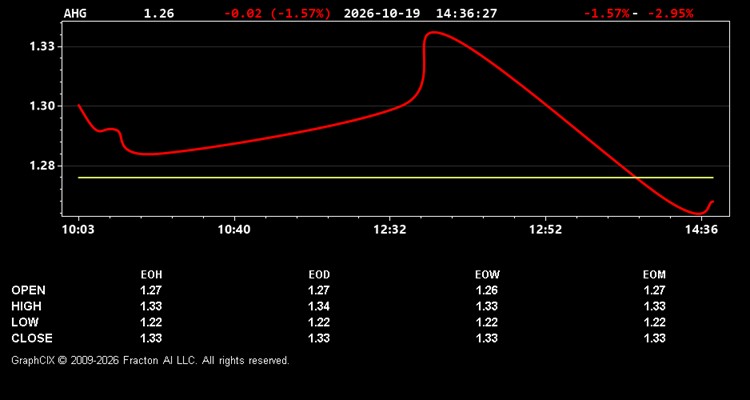
Task: Click the HIGH row label
Action: [26, 306]
